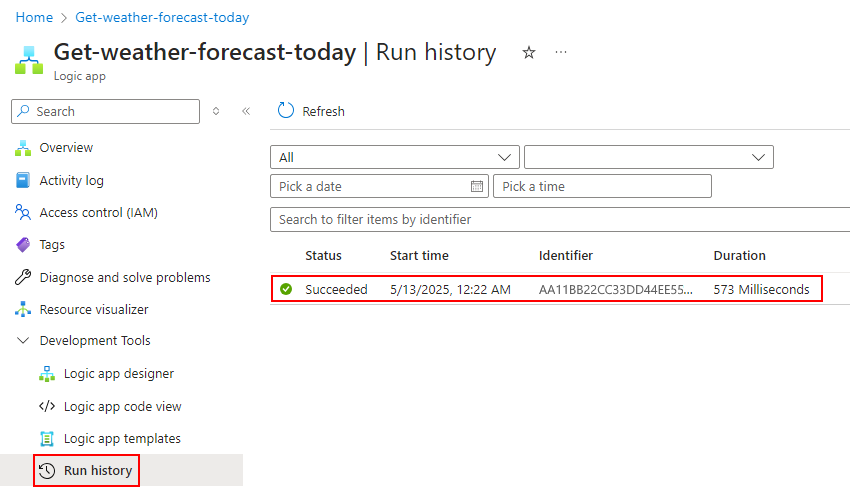This screenshot has width=850, height=490.
Task: Sort by the Status column header
Action: click(x=323, y=255)
